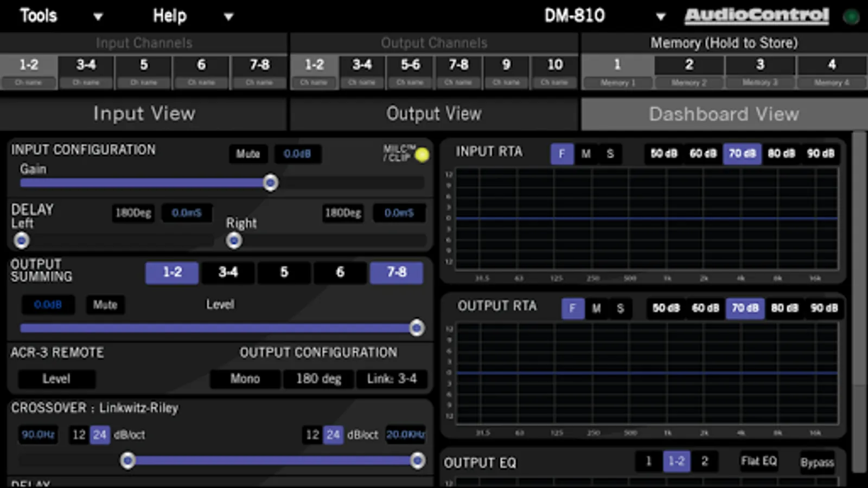Select 24 dB/oct slope beside 20.0KHz
Image resolution: width=868 pixels, height=488 pixels.
[333, 434]
